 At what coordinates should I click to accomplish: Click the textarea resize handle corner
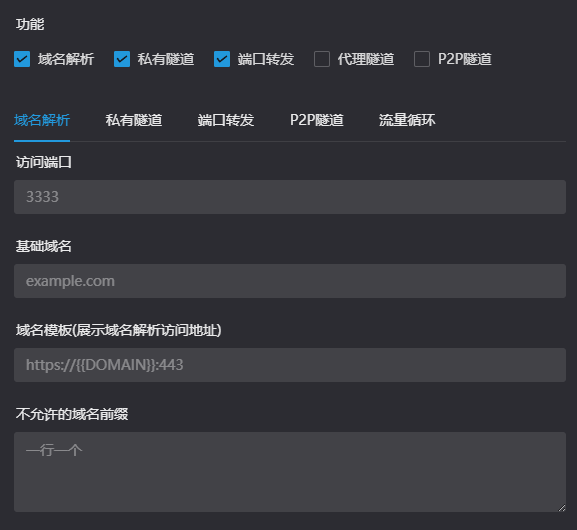point(562,508)
